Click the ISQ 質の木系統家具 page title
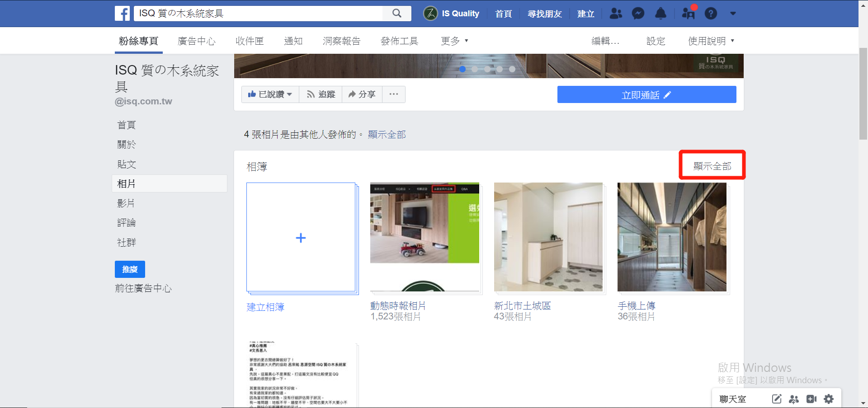 (167, 78)
